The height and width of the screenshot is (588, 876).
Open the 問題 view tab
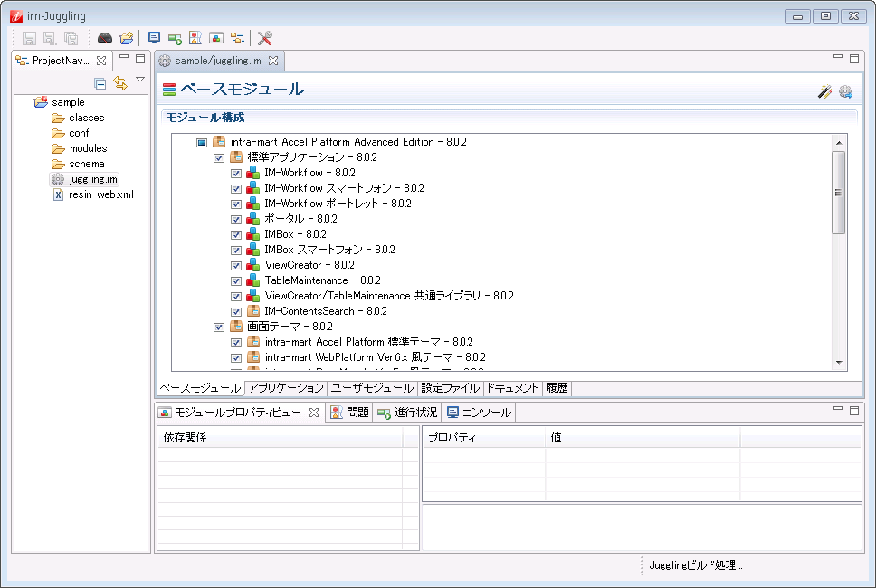click(349, 413)
